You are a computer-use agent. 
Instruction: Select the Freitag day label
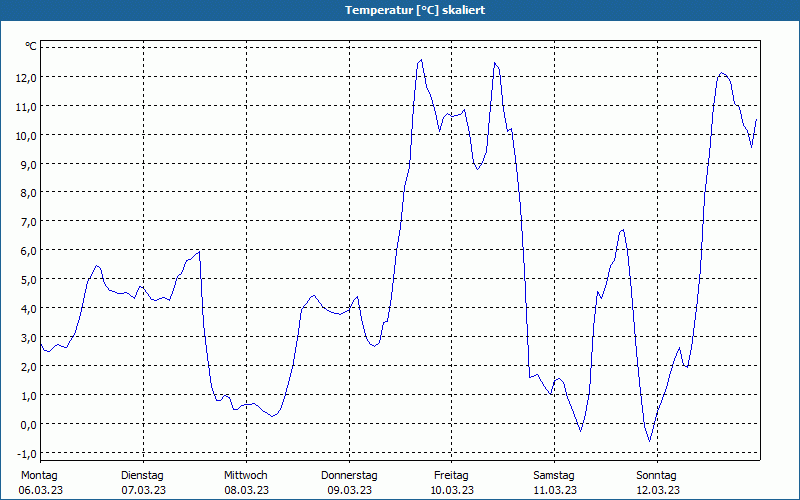click(x=452, y=475)
